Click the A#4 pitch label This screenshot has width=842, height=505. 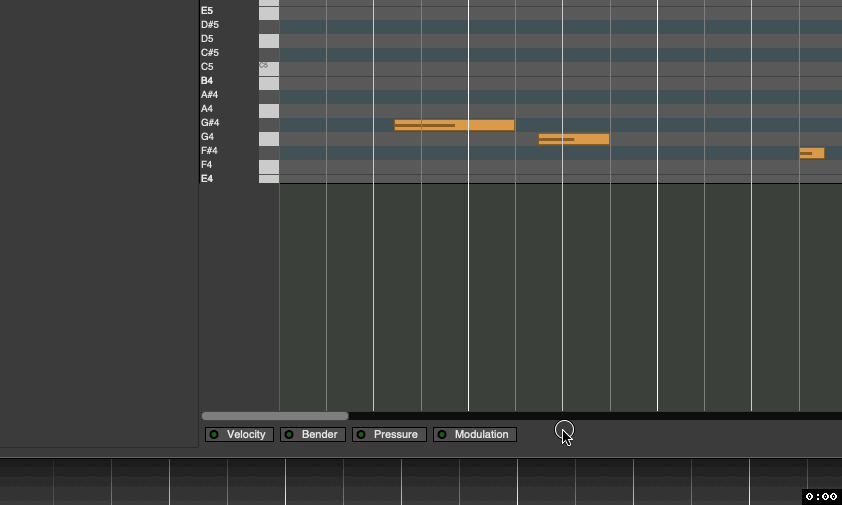pos(210,95)
